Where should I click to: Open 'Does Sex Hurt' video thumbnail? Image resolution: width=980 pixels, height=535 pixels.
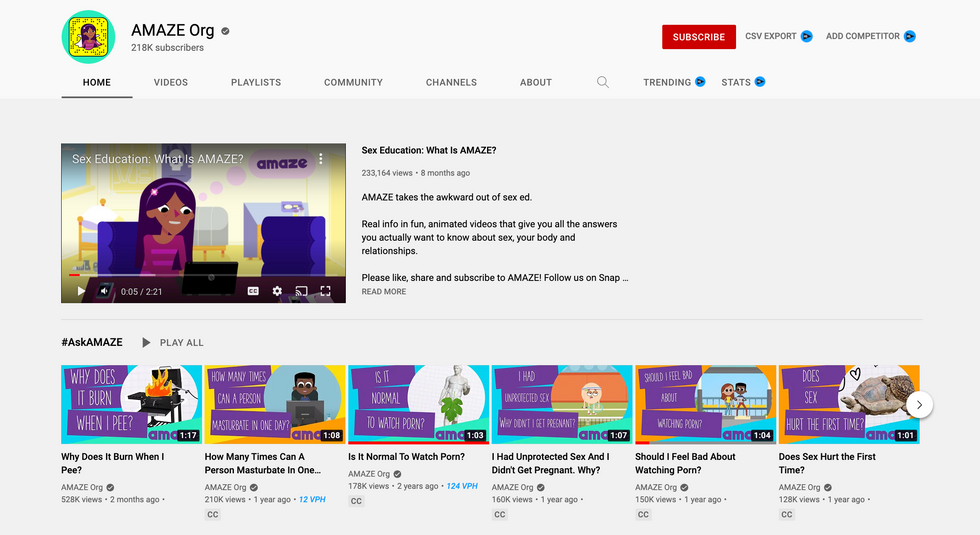pyautogui.click(x=849, y=404)
